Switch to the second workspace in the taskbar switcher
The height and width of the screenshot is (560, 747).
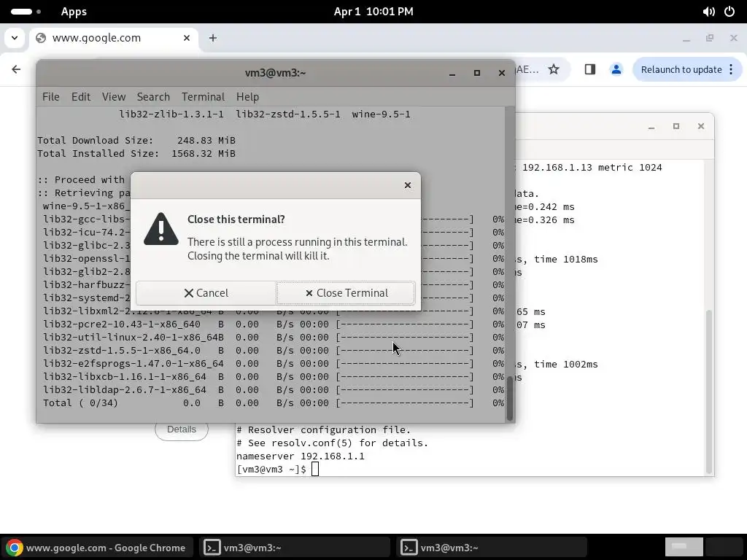tap(724, 547)
